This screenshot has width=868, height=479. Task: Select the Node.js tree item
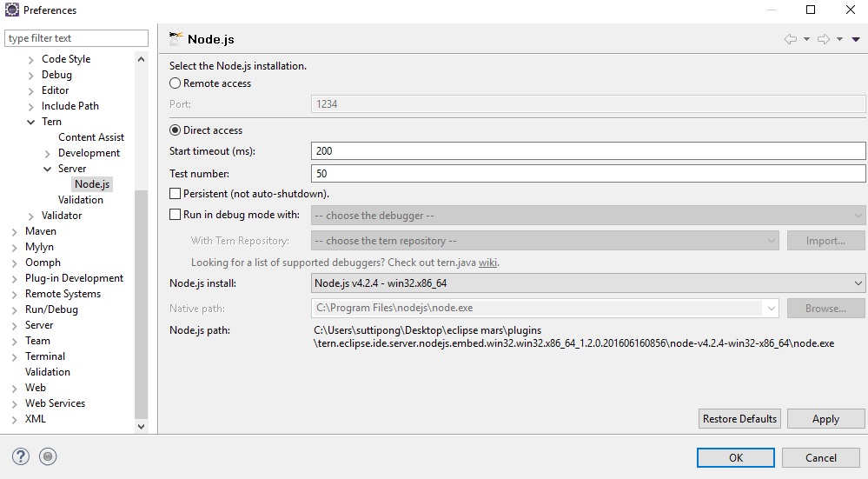[92, 183]
